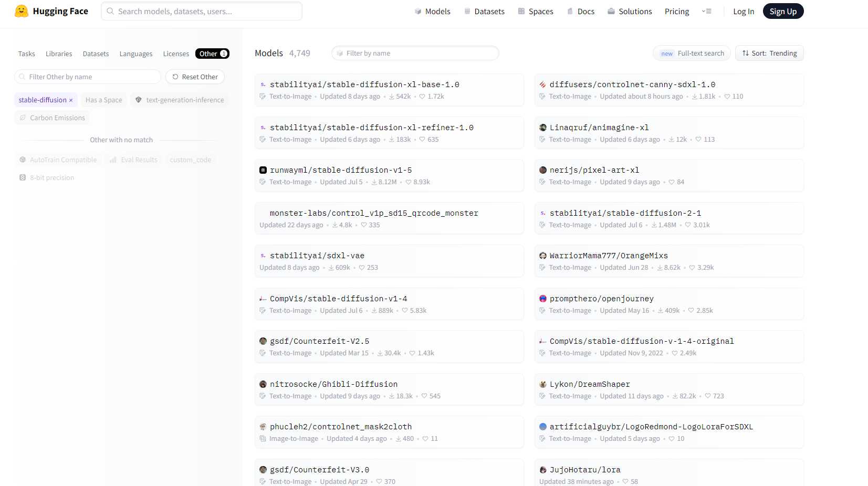Click the prompthero avatar icon

coord(543,299)
